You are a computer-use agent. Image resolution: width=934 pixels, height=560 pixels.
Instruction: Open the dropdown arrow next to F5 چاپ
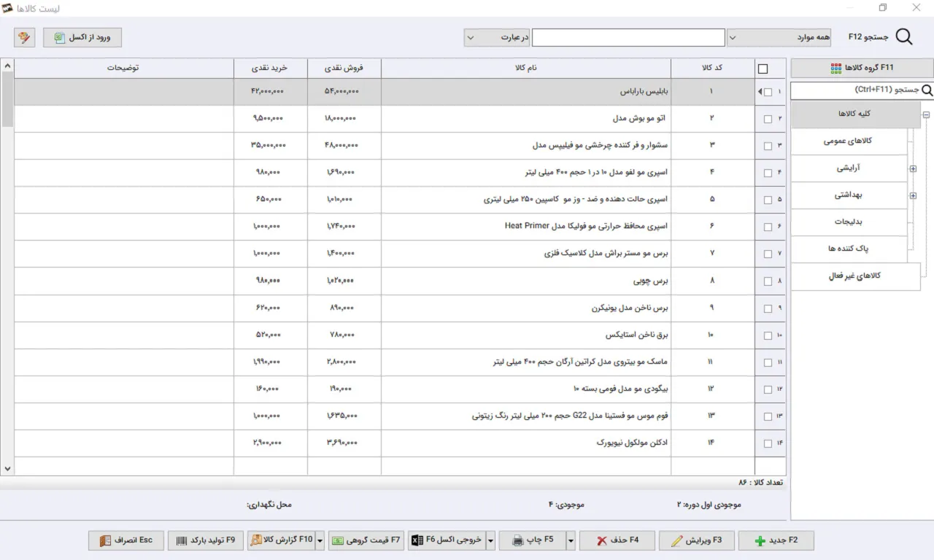[571, 540]
